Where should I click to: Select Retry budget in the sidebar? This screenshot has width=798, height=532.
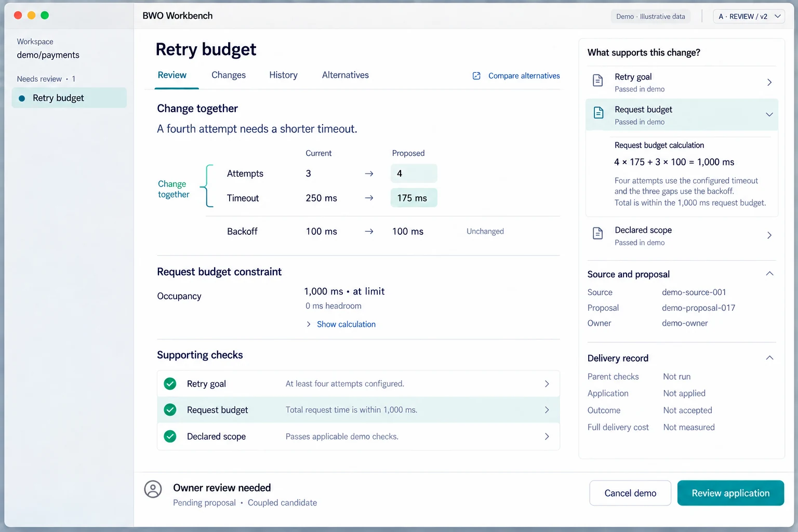point(69,98)
